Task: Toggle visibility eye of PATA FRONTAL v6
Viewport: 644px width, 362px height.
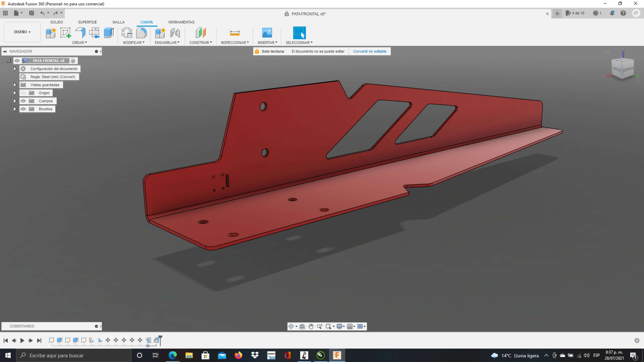Action: tap(17, 61)
